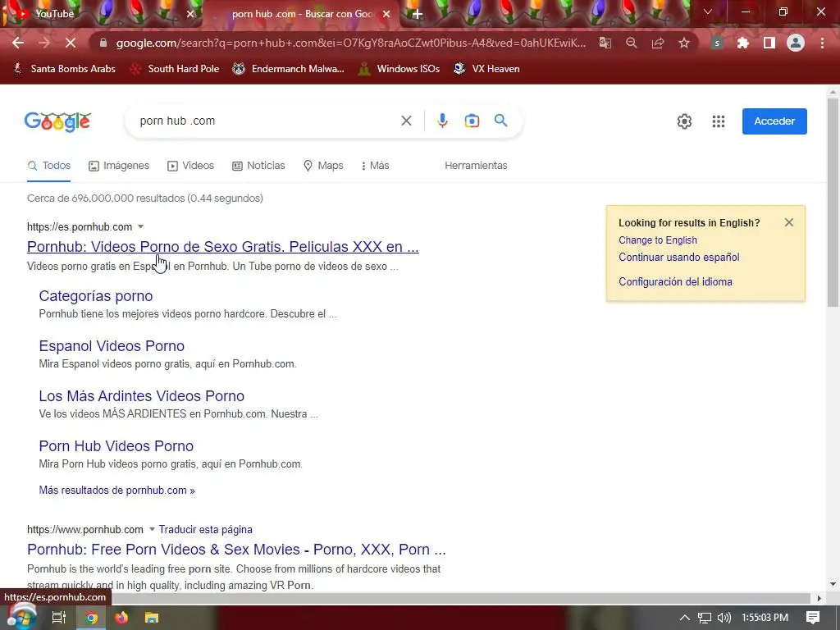Open the Extensions puzzle menu
The height and width of the screenshot is (630, 840).
click(743, 43)
